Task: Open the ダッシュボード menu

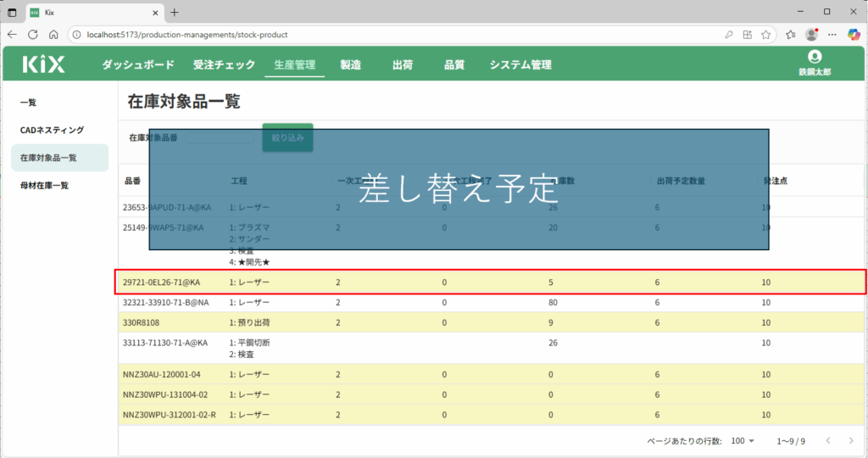Action: pyautogui.click(x=138, y=64)
